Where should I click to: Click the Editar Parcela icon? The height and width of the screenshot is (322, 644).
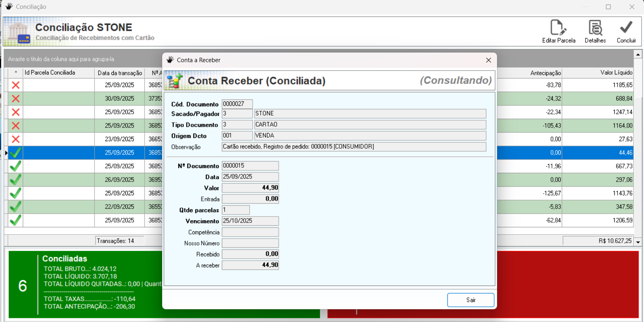click(x=558, y=28)
